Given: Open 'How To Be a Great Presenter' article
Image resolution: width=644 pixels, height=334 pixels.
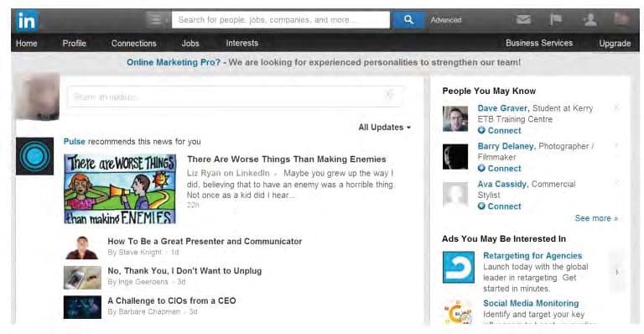Looking at the screenshot, I should click(205, 241).
